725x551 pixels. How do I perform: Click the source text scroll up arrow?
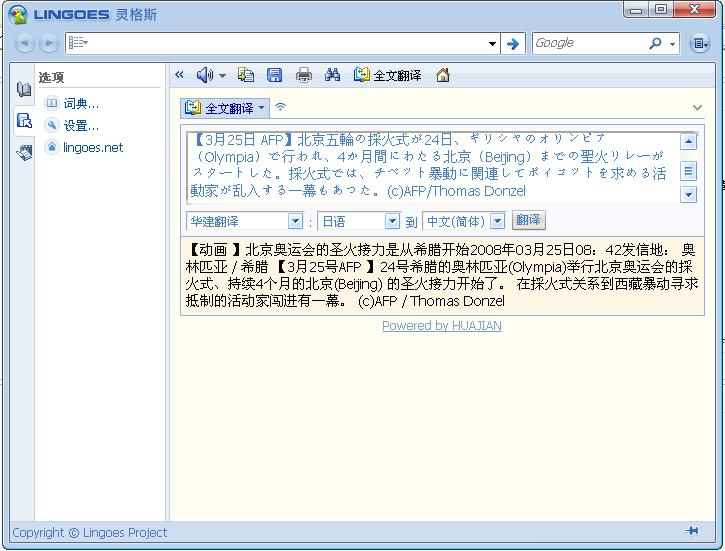688,142
